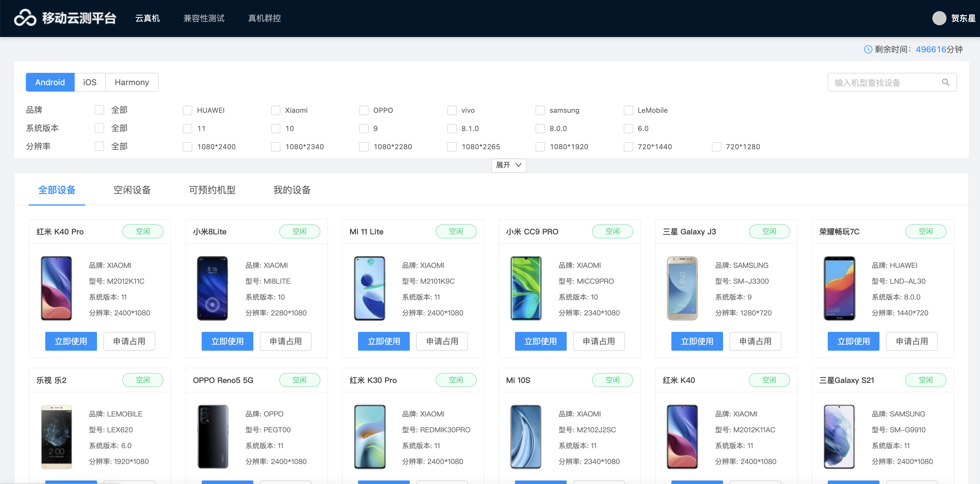Click the 贺东星 username
This screenshot has height=484, width=980.
tap(963, 18)
